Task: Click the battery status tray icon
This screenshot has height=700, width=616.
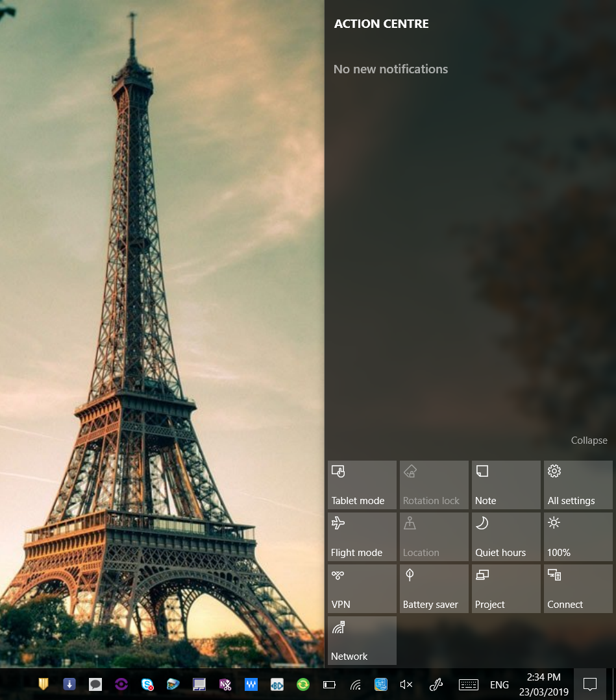Action: click(x=329, y=684)
